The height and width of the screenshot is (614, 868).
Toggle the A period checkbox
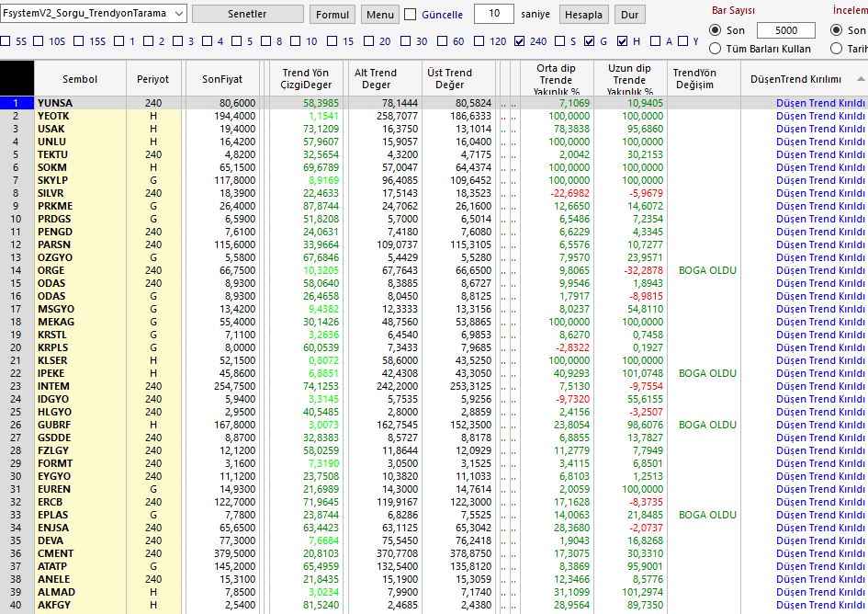[x=656, y=41]
